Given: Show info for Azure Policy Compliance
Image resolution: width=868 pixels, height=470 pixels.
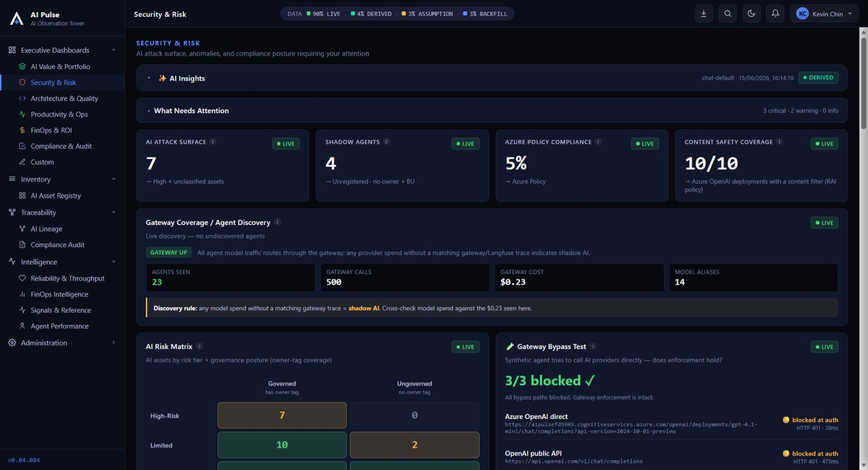Looking at the screenshot, I should tap(598, 142).
